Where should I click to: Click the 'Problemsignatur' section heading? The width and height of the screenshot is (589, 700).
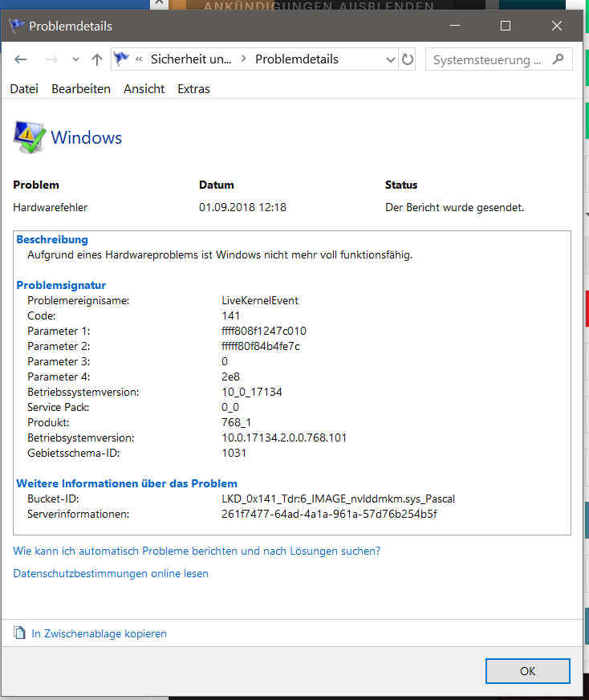pos(61,285)
